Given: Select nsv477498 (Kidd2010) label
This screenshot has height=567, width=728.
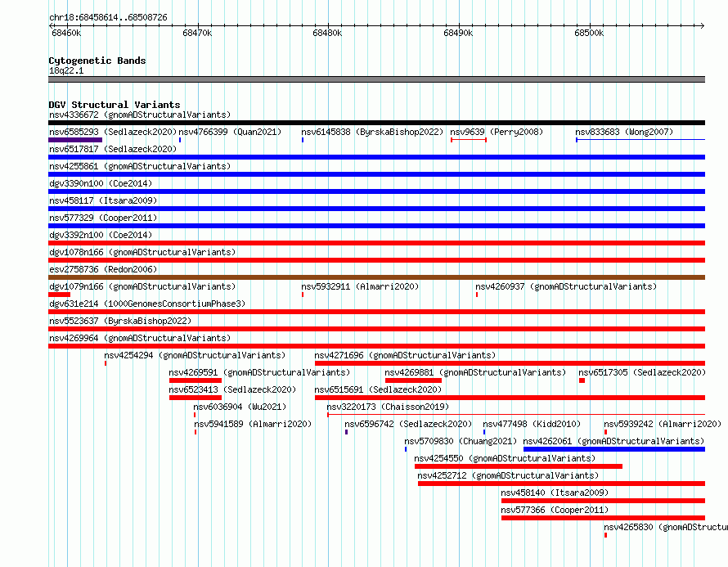Looking at the screenshot, I should click(x=532, y=424).
